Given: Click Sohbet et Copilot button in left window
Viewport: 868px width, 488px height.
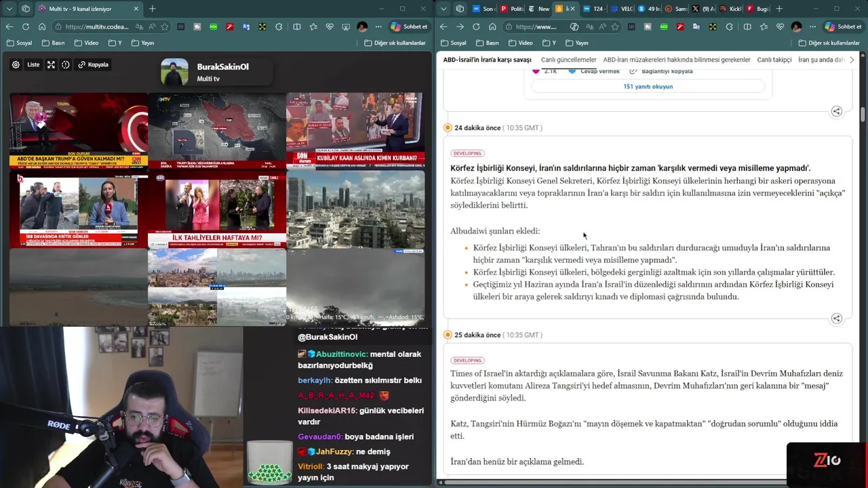Looking at the screenshot, I should 410,26.
